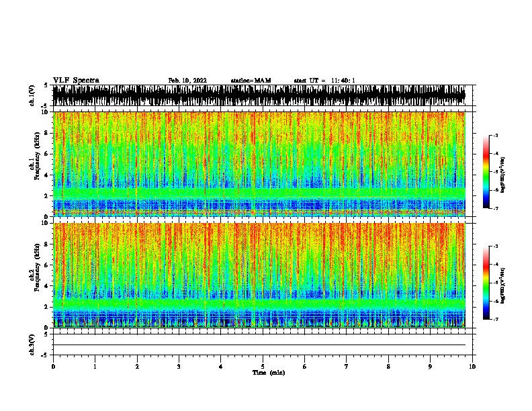Click time axis tick label "10"
The height and width of the screenshot is (411, 532).
point(472,367)
